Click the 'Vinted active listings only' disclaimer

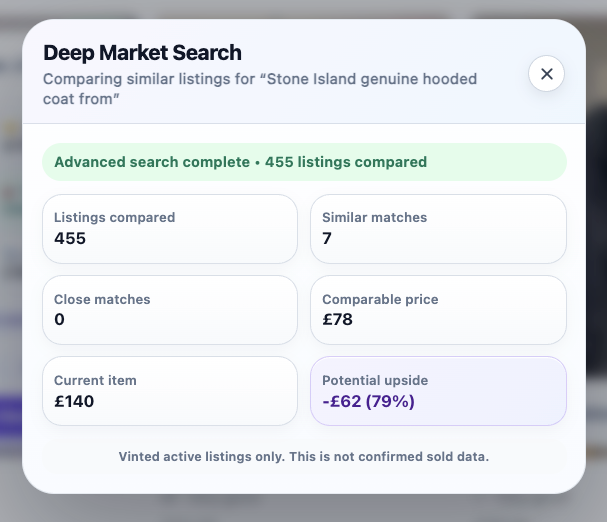(304, 457)
